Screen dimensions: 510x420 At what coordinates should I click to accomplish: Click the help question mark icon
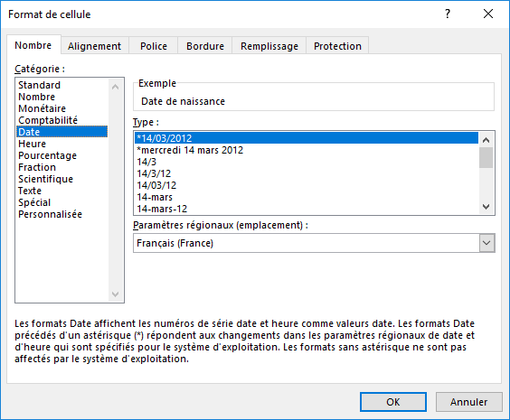(x=448, y=14)
